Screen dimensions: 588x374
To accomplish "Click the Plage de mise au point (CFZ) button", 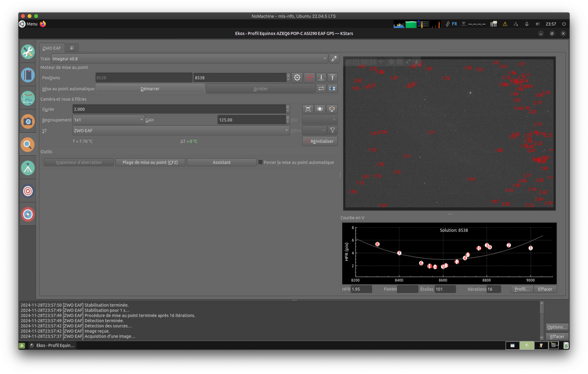I will point(150,162).
